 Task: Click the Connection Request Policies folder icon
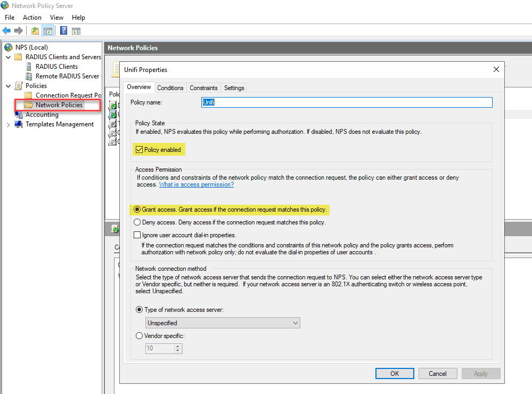[x=29, y=95]
